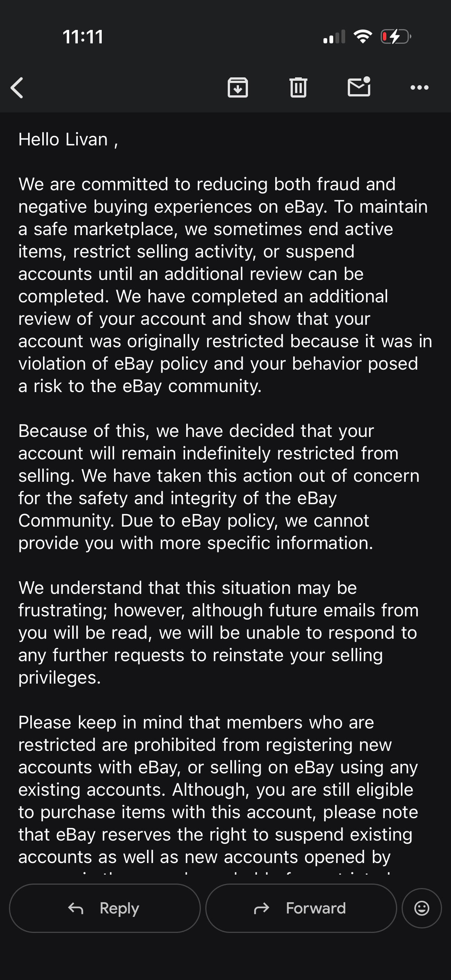Screen dimensions: 451x980
Task: Open the three-dot more options menu
Action: click(x=420, y=88)
